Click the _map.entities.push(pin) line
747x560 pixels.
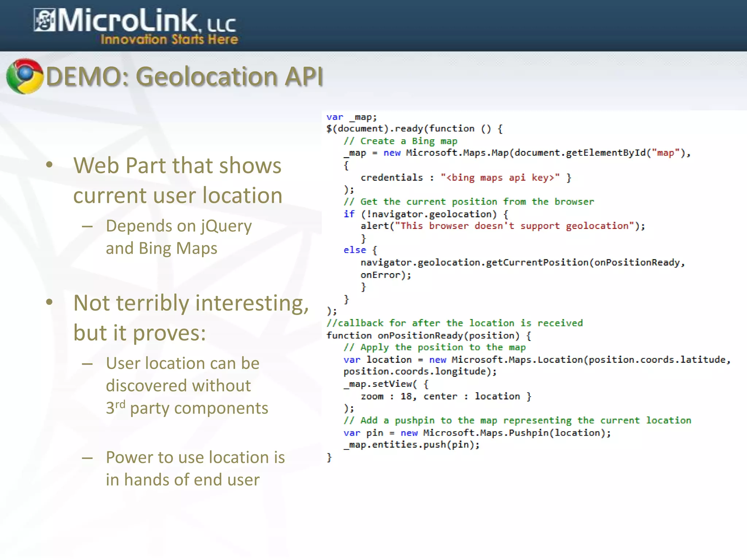pos(411,445)
